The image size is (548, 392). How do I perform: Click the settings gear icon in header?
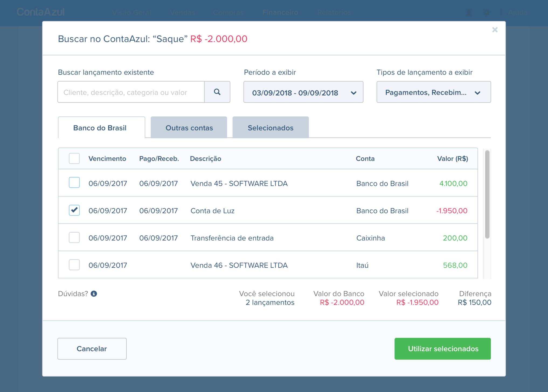[486, 13]
